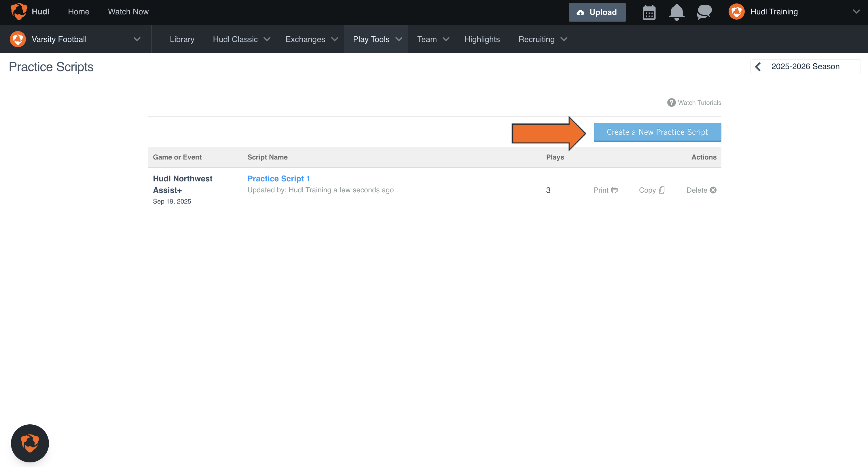
Task: Open Watch Now in top navigation
Action: [128, 12]
